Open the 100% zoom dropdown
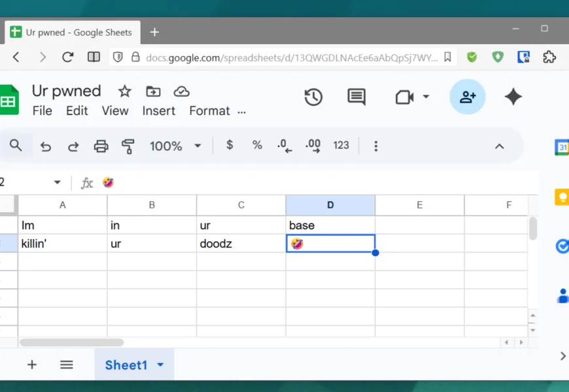Image resolution: width=569 pixels, height=392 pixels. (175, 146)
